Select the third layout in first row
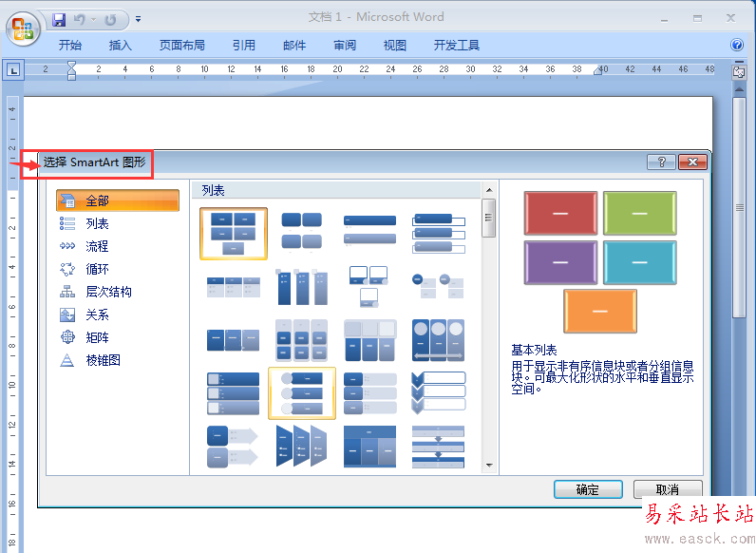756x553 pixels. coord(369,230)
